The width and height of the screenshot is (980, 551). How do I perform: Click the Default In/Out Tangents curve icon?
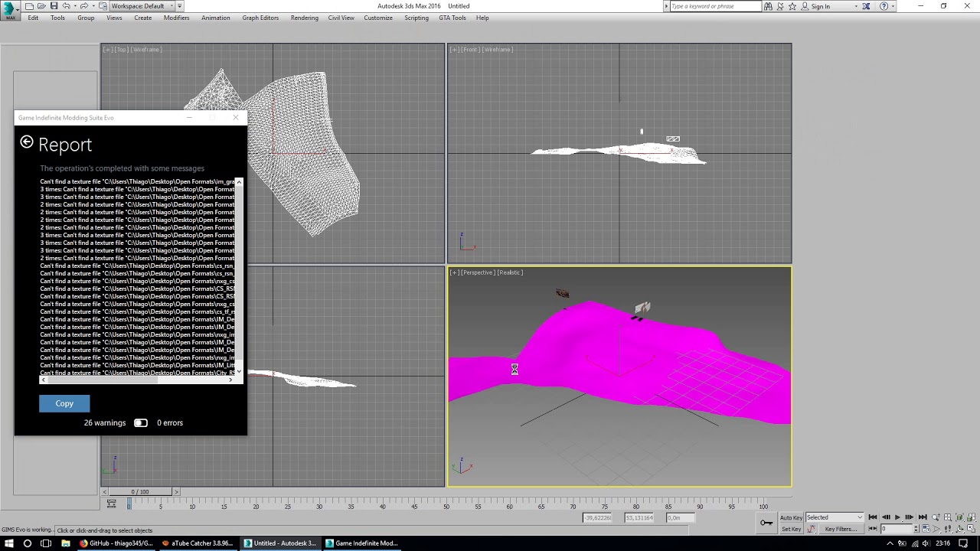pos(812,529)
